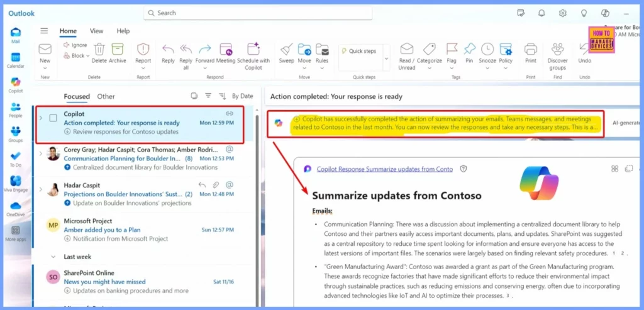Open the Snooze dropdown
The image size is (644, 310).
(x=487, y=68)
